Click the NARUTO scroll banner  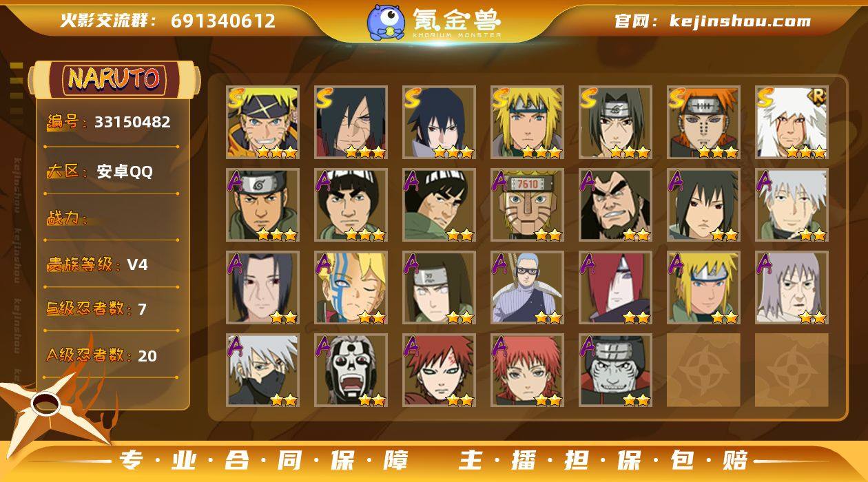coord(114,79)
